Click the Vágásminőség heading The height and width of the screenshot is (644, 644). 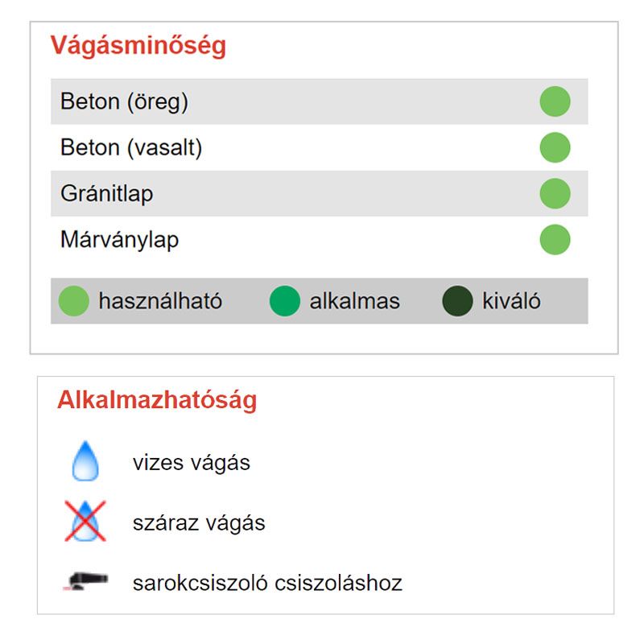coord(138,46)
